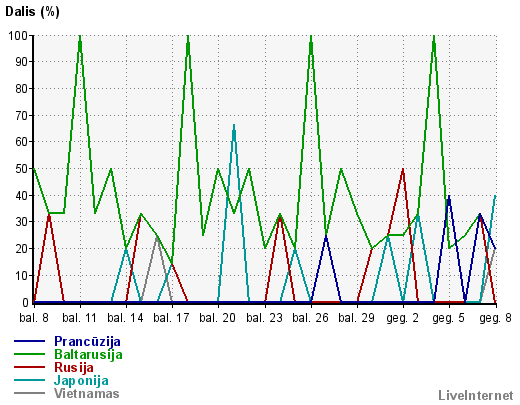Click the gray Vietnamas legend line swatch
The height and width of the screenshot is (405, 520).
(x=29, y=393)
